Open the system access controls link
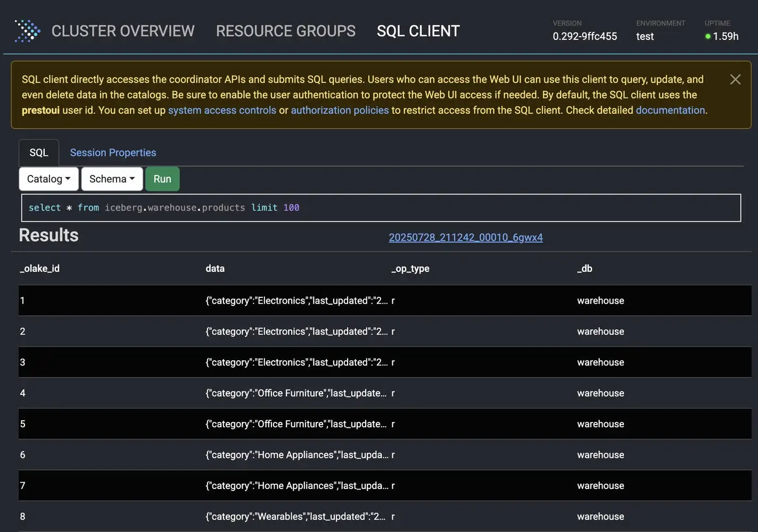 222,110
